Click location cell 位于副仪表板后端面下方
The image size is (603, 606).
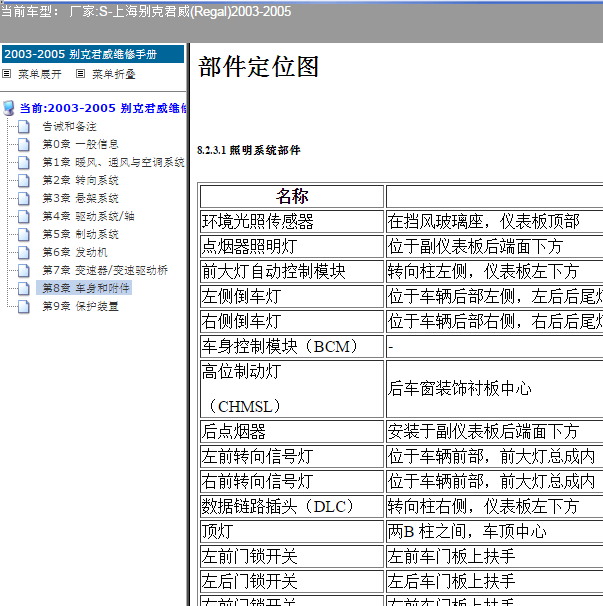494,247
